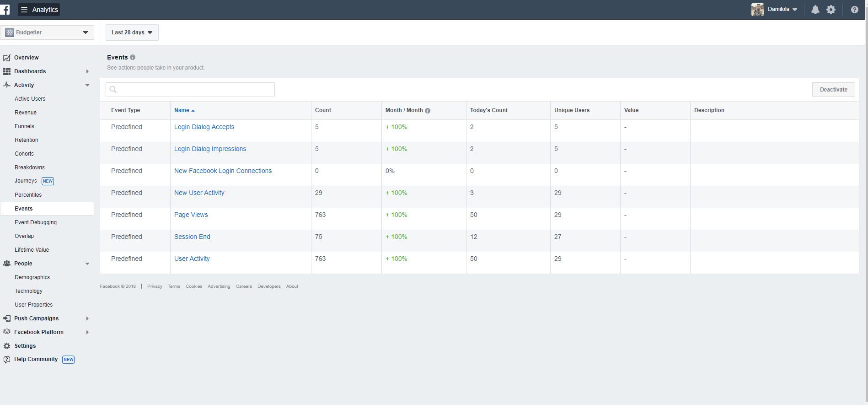Click the Push Campaigns icon
This screenshot has width=868, height=405.
pos(7,319)
